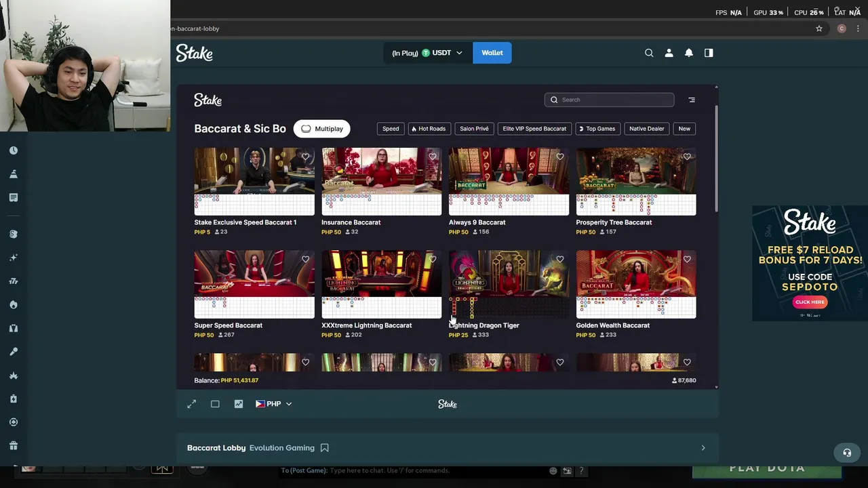This screenshot has width=868, height=488.
Task: Open the USDT currency dropdown
Action: [427, 53]
